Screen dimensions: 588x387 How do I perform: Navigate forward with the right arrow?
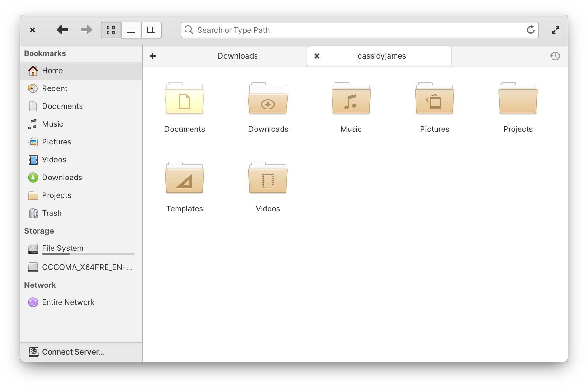[x=86, y=30]
